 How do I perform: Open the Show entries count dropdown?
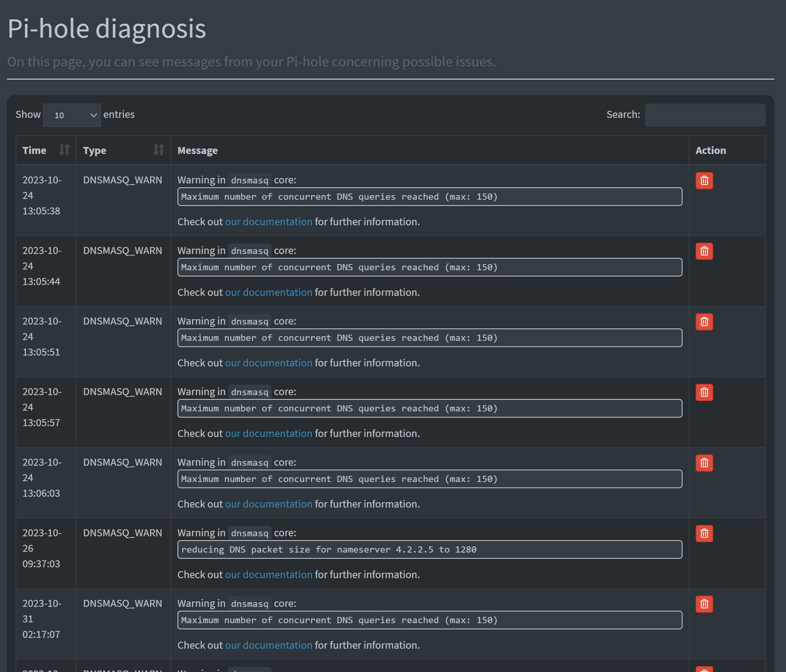(x=72, y=115)
